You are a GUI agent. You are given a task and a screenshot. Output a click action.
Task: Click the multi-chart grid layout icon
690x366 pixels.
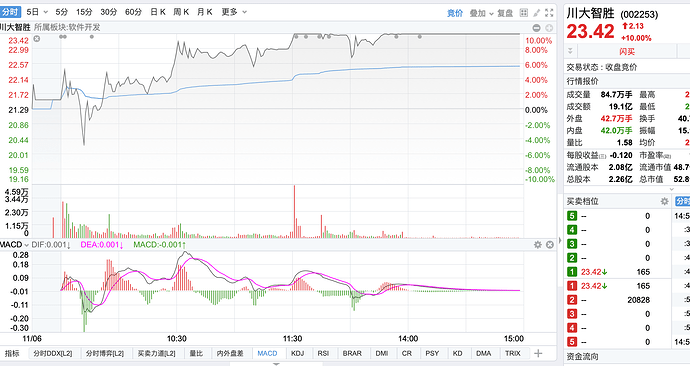point(524,12)
